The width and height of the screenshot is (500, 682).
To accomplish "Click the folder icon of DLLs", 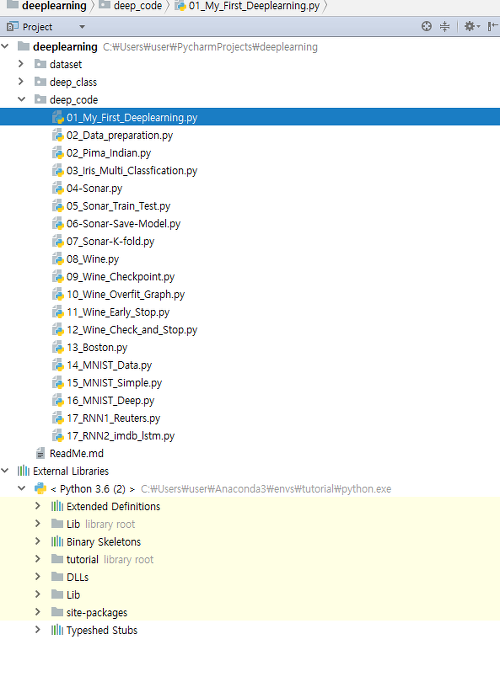I will pos(57,576).
